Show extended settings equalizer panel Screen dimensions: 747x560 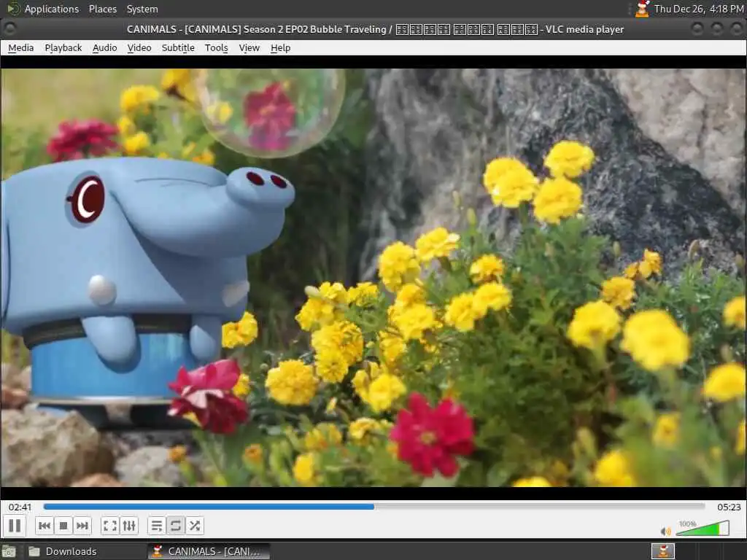pos(129,526)
